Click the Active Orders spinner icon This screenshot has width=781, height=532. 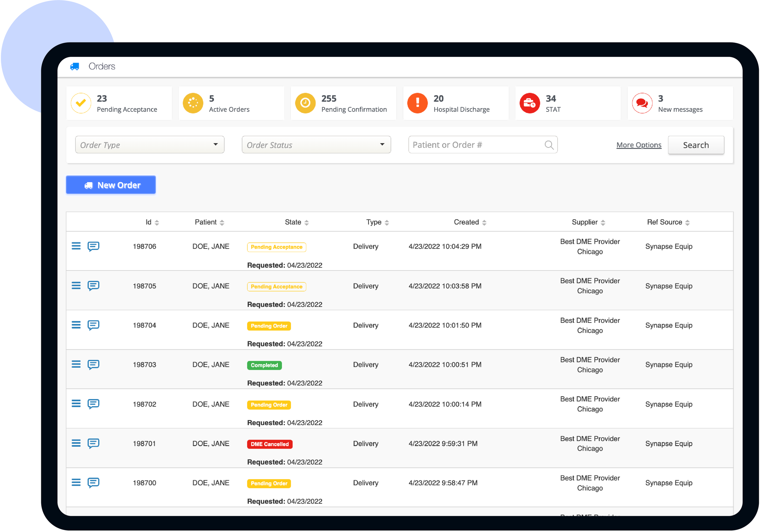pyautogui.click(x=193, y=103)
